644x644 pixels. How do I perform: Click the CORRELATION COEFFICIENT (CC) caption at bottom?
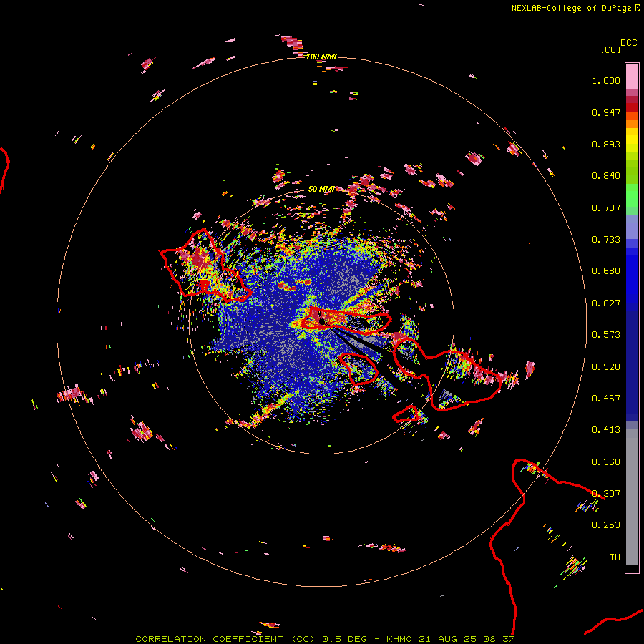[225, 639]
